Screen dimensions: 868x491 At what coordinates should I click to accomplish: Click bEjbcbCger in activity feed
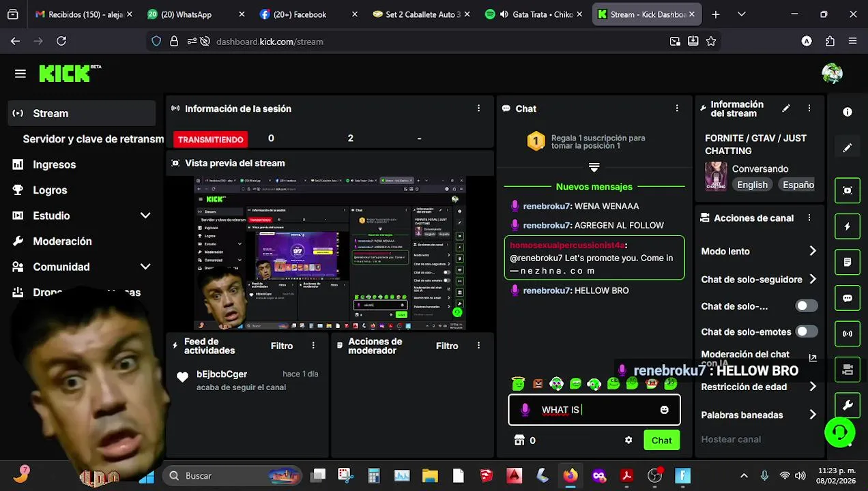(222, 374)
